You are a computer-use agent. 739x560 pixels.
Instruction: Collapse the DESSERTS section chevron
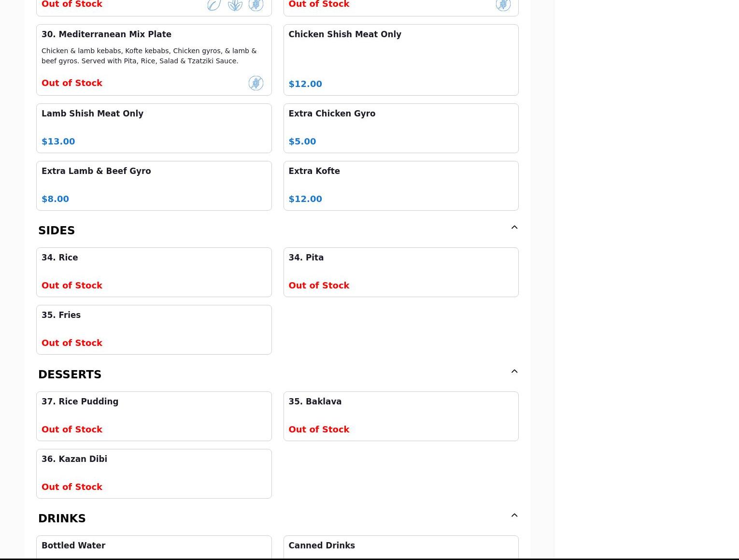click(x=514, y=372)
